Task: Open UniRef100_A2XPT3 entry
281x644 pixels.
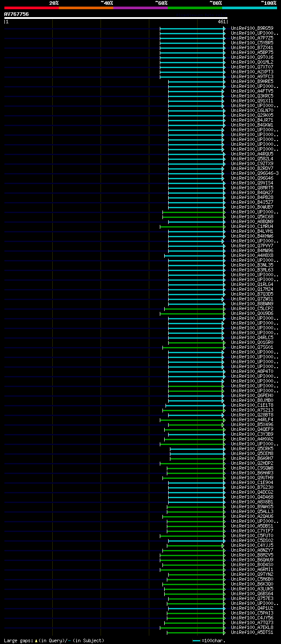Action: (x=252, y=72)
